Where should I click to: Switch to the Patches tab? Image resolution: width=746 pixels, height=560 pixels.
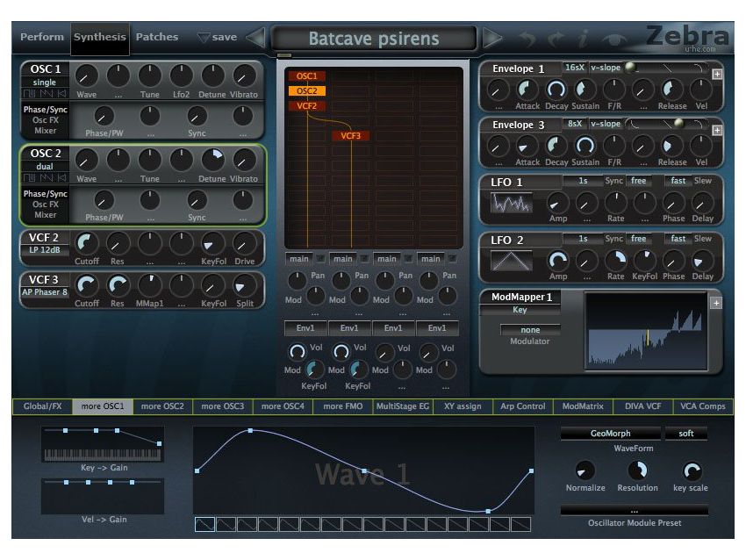pyautogui.click(x=157, y=37)
